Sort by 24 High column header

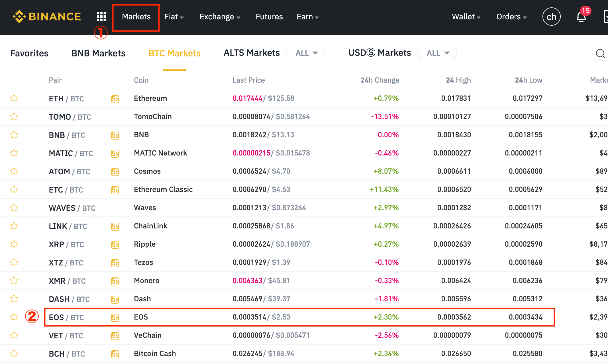[x=458, y=80]
